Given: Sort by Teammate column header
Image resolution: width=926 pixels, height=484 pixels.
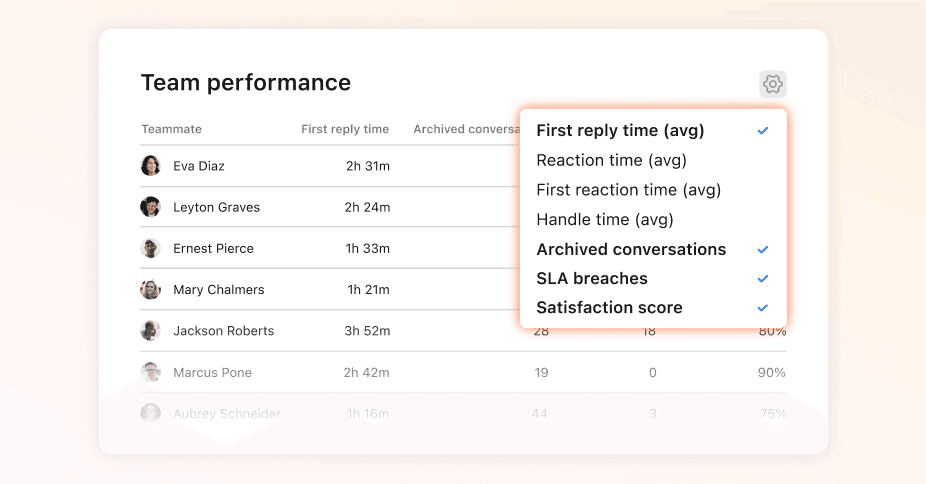Looking at the screenshot, I should click(171, 129).
